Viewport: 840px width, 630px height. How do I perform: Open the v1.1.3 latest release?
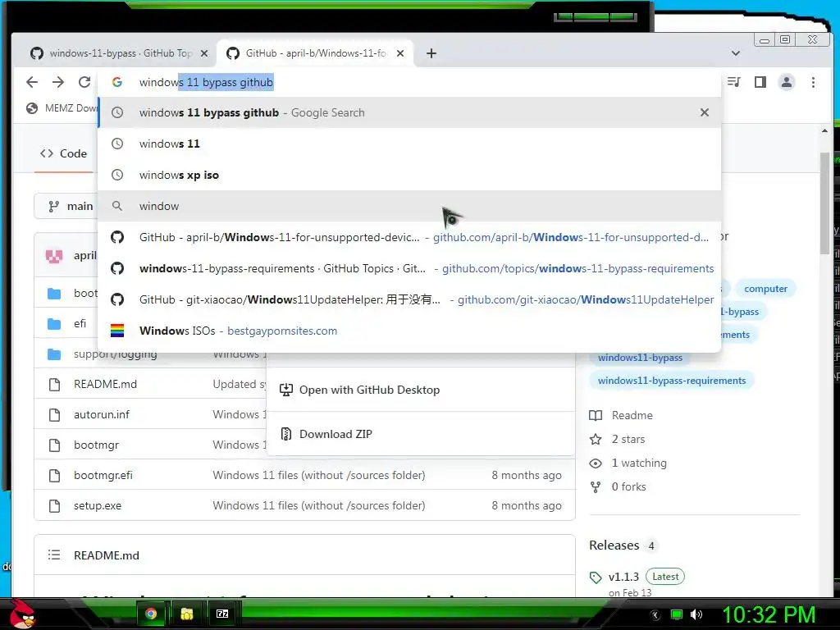tap(623, 577)
